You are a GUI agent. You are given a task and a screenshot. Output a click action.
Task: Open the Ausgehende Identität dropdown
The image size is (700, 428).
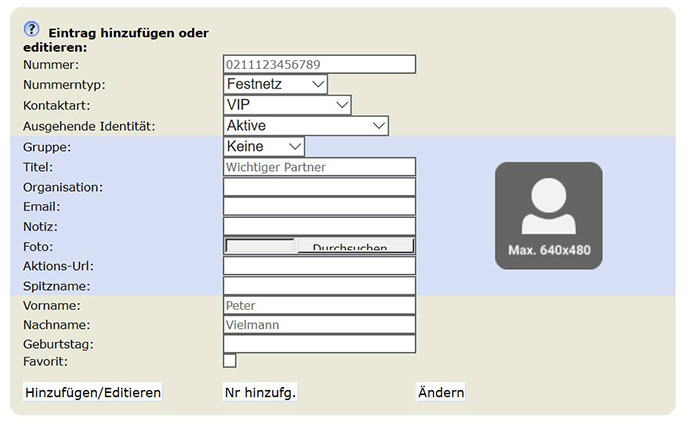306,126
